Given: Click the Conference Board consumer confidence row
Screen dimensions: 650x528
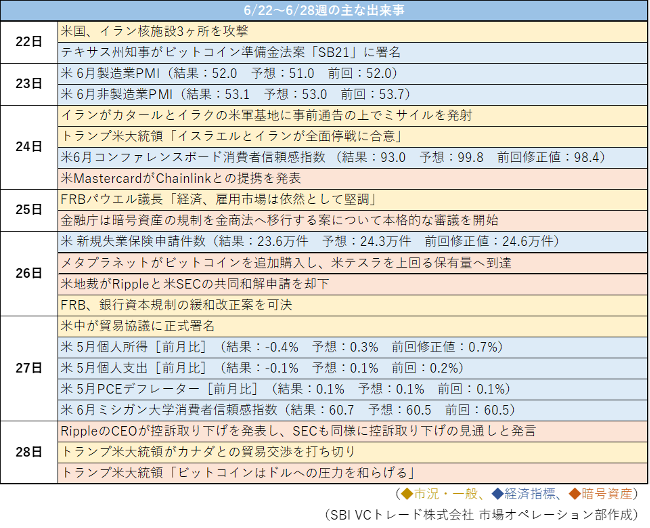Looking at the screenshot, I should click(x=352, y=158).
